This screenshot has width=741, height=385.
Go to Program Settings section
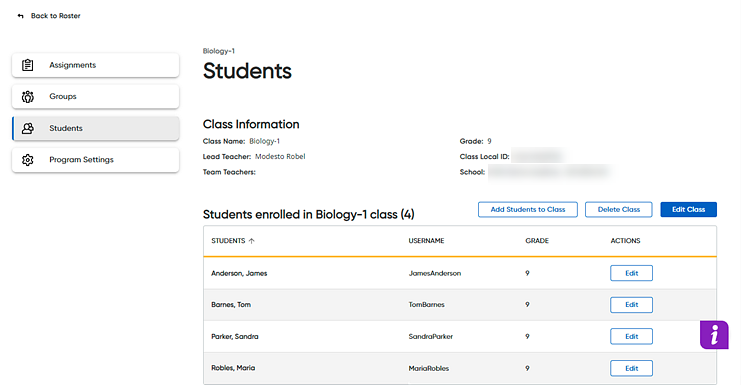click(95, 160)
